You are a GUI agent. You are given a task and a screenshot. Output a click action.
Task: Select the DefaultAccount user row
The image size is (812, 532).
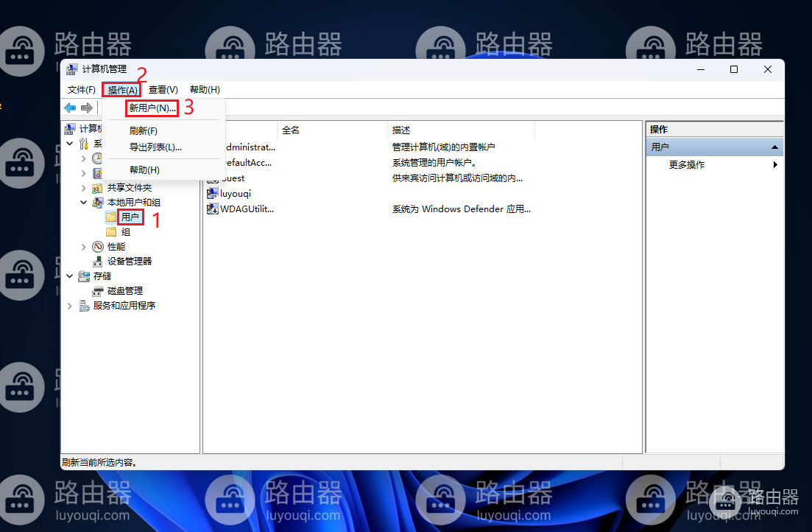coord(249,163)
